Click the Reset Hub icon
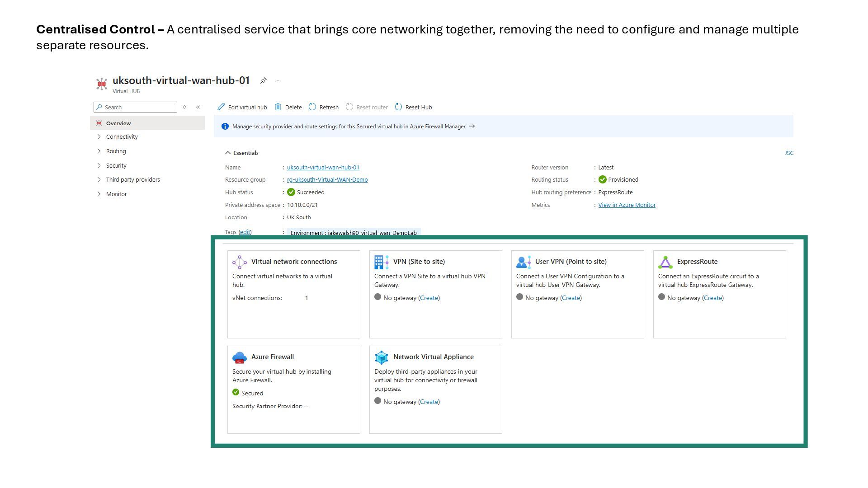The image size is (868, 488). point(398,107)
